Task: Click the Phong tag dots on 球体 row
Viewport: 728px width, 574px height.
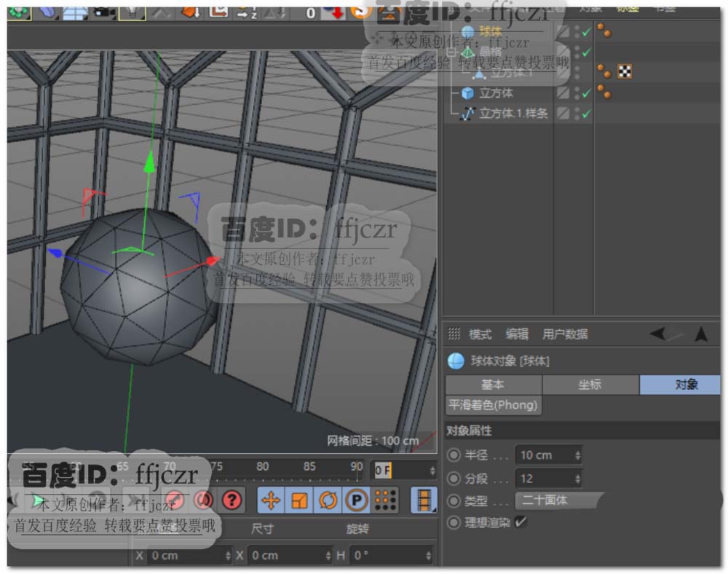Action: point(604,31)
